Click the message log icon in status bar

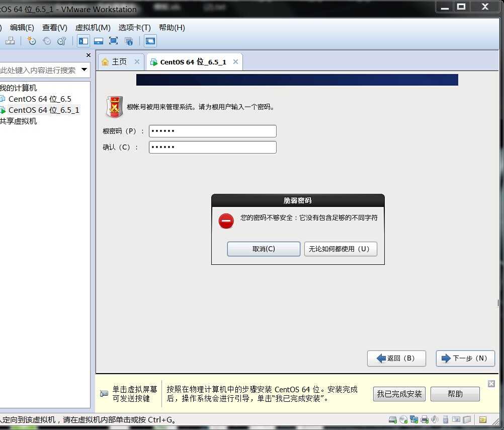482,419
